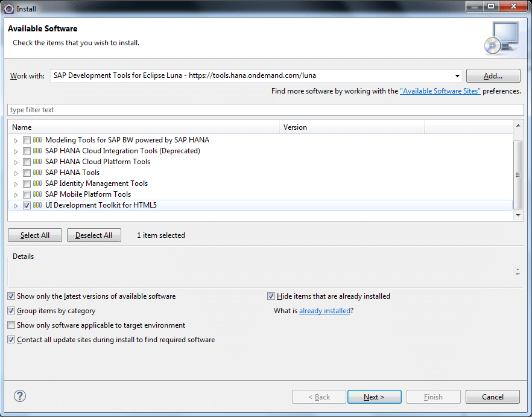Click the Eclipse gear icon in title bar
The image size is (532, 417).
point(9,9)
